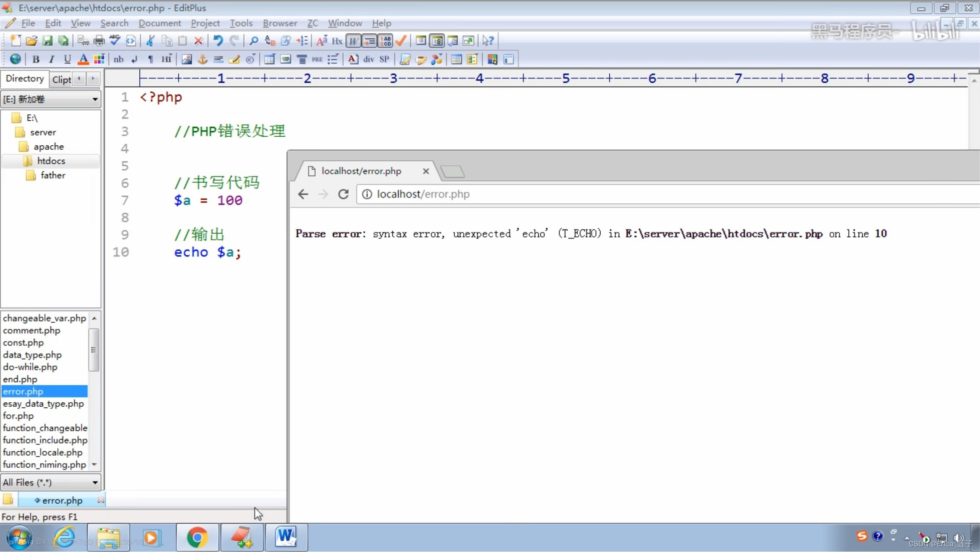Expand the htdocs folder in directory
Image resolution: width=980 pixels, height=552 pixels.
coord(51,161)
